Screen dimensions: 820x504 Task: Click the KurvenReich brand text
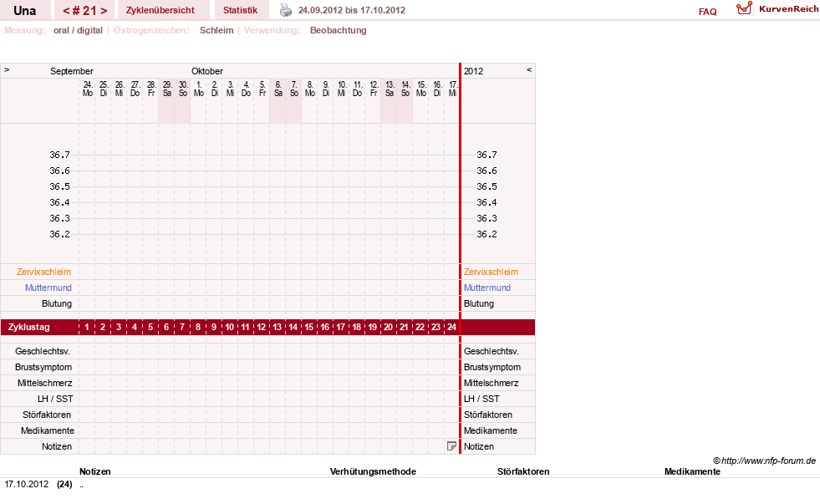coord(788,9)
